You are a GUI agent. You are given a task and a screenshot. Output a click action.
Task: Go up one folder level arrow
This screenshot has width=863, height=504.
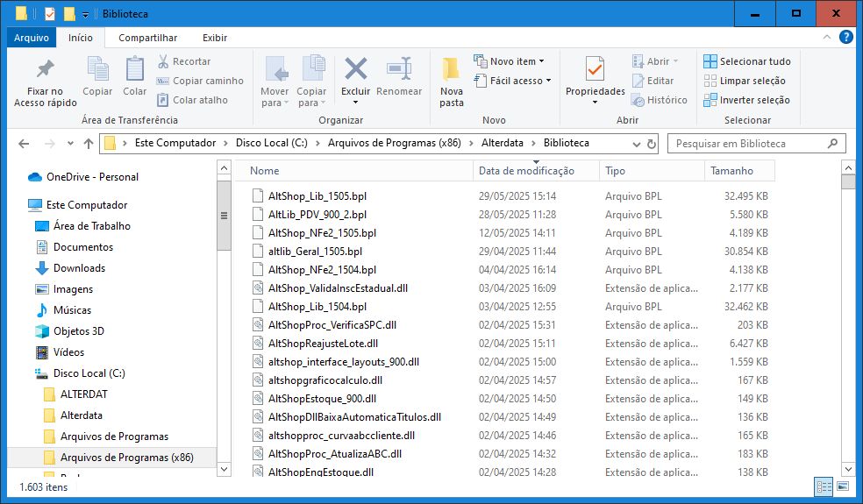[x=88, y=144]
